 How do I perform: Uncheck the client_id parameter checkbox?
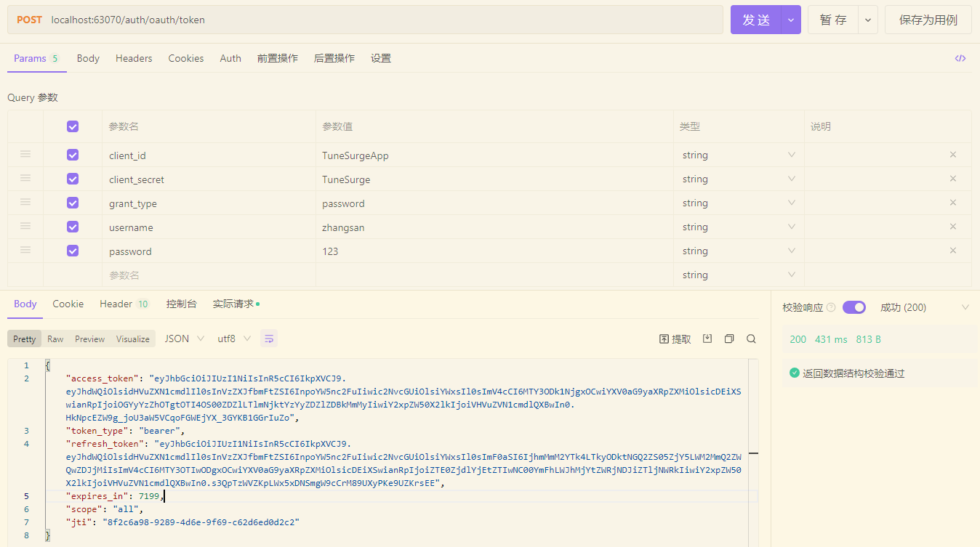coord(73,155)
